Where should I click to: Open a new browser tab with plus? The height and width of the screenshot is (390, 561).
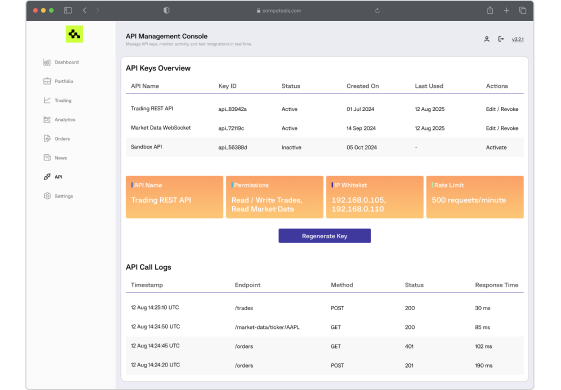506,11
